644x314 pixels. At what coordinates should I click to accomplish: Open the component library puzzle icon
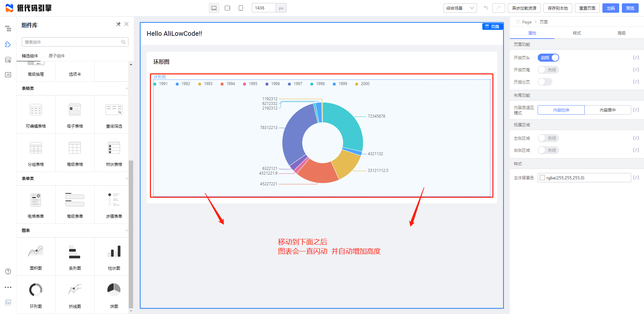click(8, 44)
